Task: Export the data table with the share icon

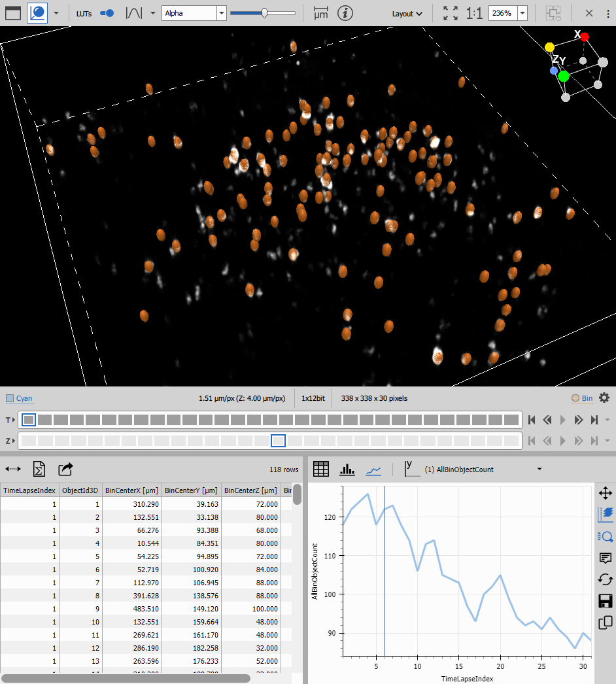Action: 64,469
